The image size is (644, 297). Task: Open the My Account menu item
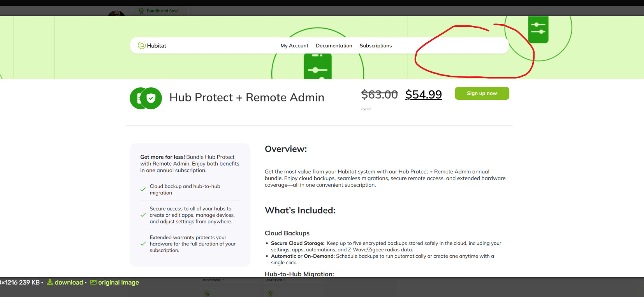(x=294, y=46)
